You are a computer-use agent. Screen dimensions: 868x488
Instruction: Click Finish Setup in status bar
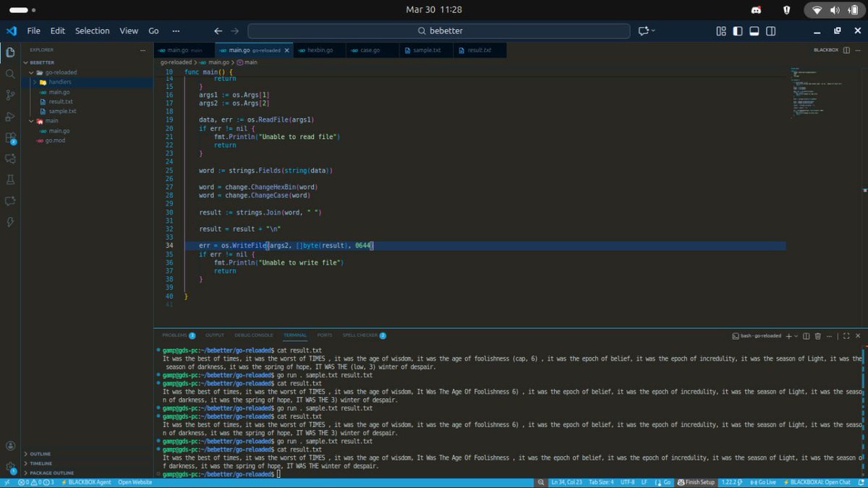tap(696, 482)
